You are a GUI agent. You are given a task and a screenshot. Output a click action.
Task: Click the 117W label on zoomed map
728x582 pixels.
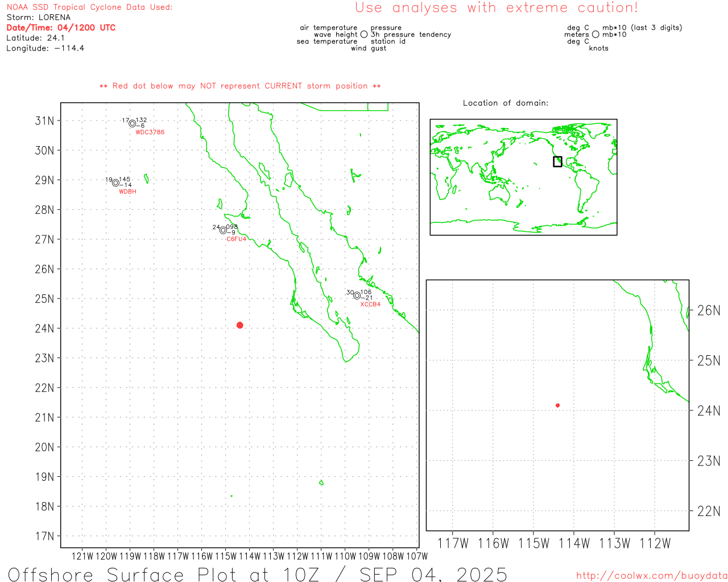[x=453, y=544]
